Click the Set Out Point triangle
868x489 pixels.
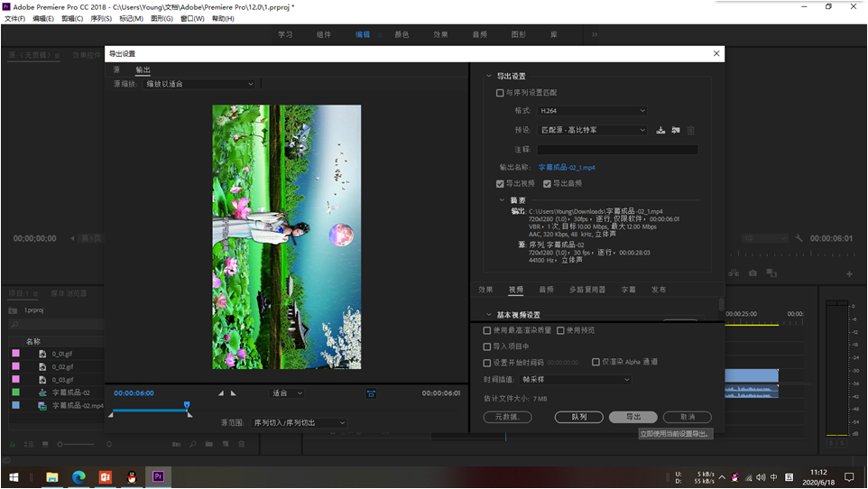(x=234, y=393)
